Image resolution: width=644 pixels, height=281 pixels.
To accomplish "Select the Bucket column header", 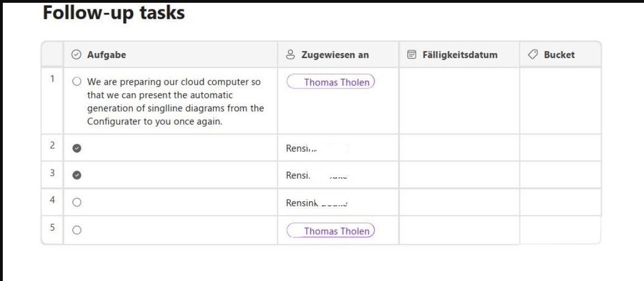I will coord(559,55).
